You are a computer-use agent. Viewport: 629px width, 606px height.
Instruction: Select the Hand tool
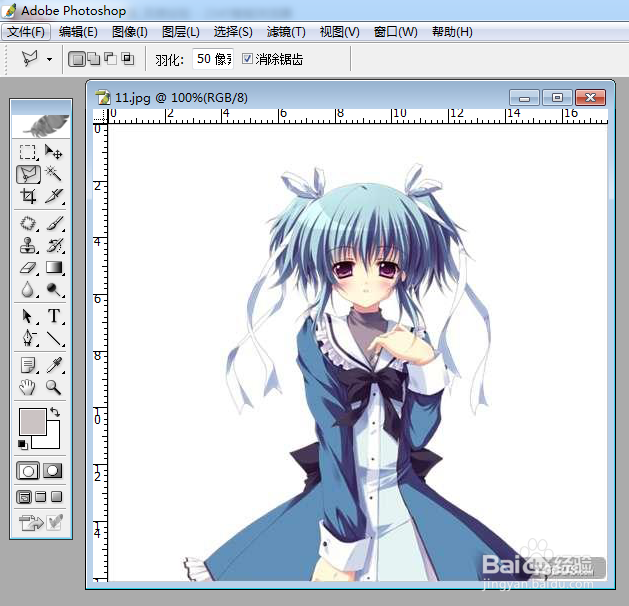tap(28, 387)
